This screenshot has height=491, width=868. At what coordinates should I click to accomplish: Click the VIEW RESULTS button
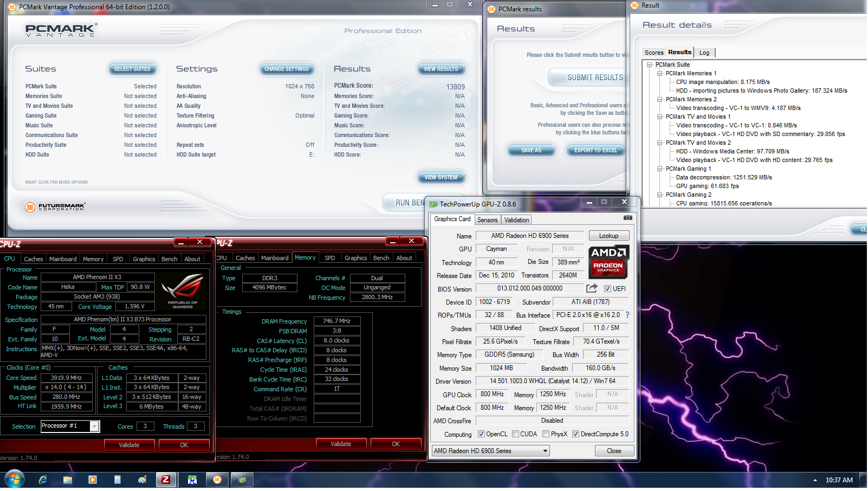click(441, 69)
